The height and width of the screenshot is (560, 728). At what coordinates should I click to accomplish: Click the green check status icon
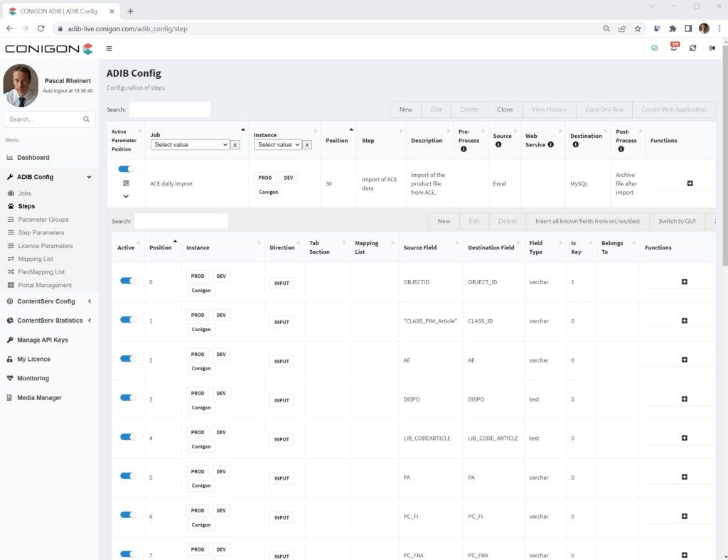pyautogui.click(x=654, y=48)
